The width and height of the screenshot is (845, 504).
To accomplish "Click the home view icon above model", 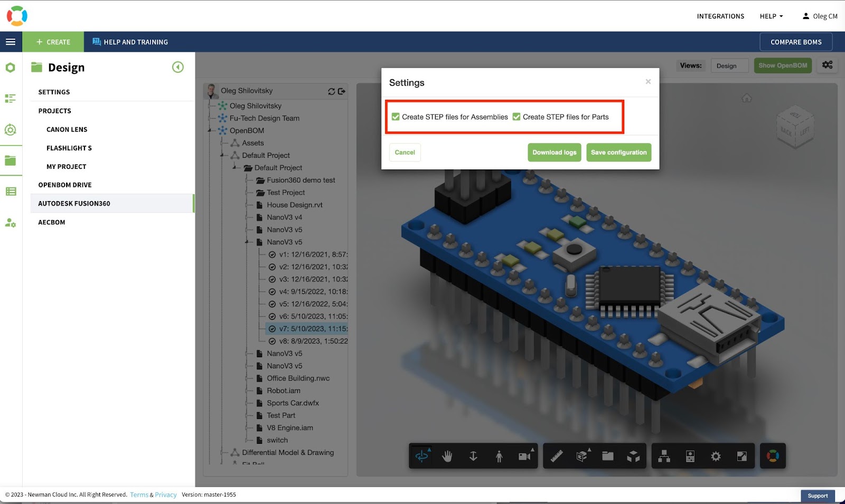I will 747,98.
